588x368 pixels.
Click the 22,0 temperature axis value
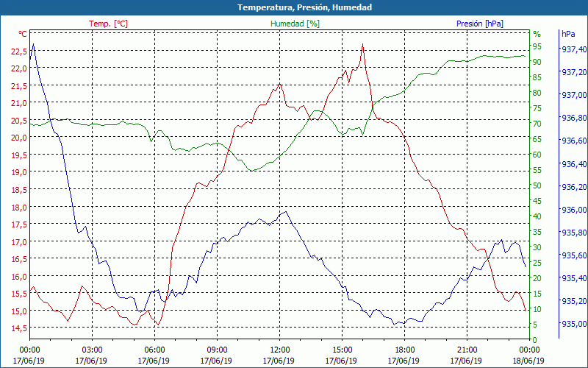point(19,68)
